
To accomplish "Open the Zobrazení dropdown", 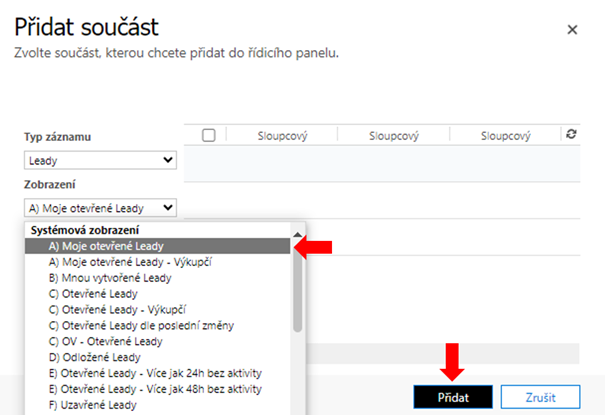I will [x=100, y=208].
